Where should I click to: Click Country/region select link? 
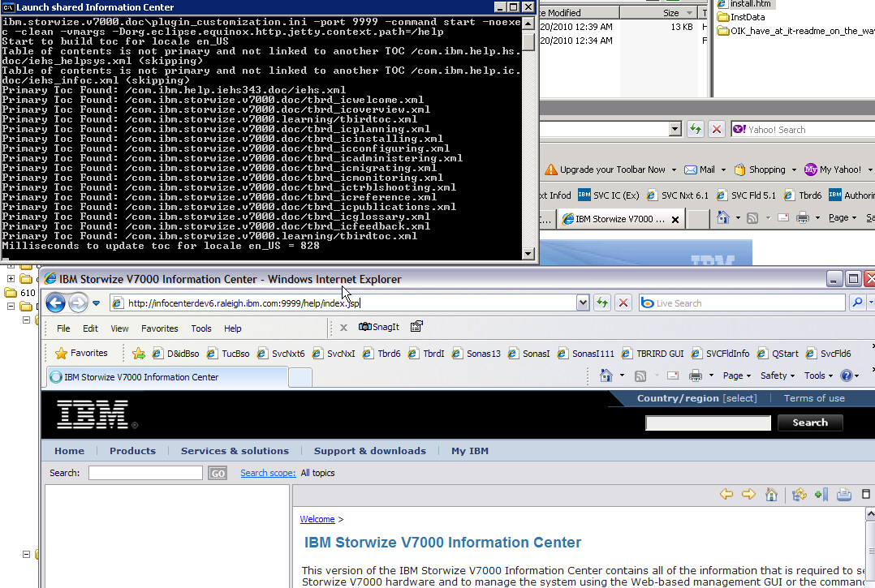(697, 398)
